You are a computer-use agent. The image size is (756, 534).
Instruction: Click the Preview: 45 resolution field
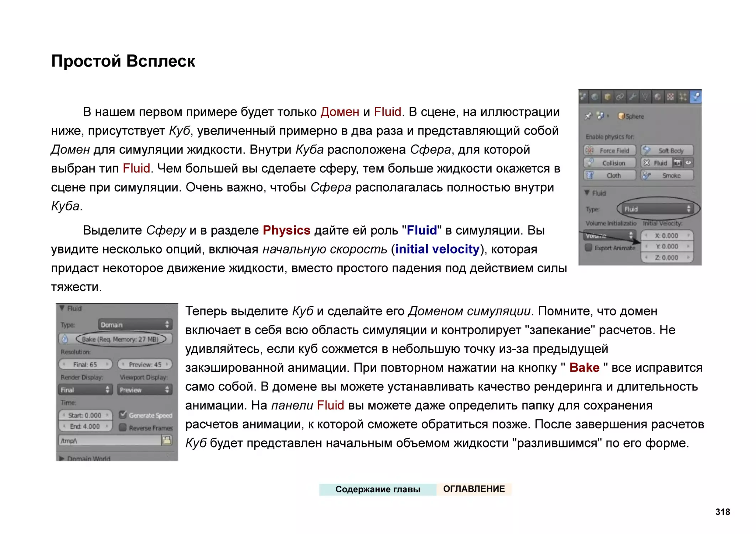click(145, 365)
